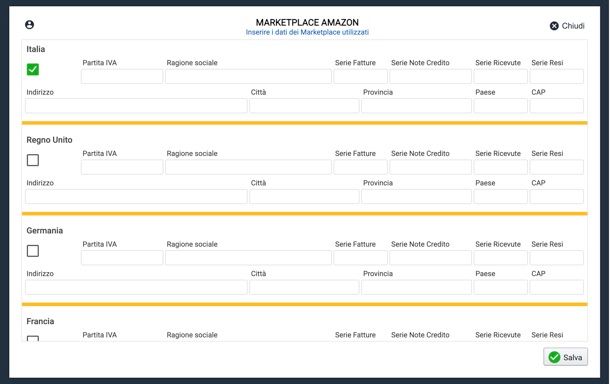Click green checkmark icon on Salva

[x=554, y=357]
